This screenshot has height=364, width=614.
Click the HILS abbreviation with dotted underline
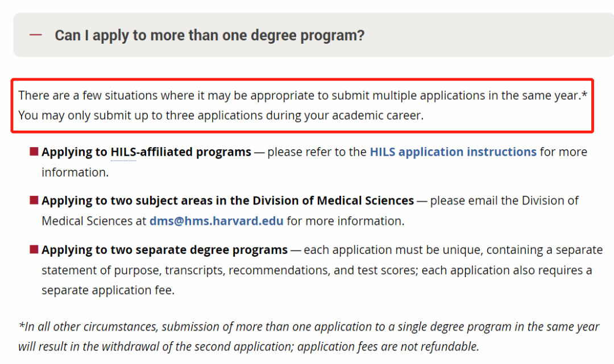coord(124,152)
